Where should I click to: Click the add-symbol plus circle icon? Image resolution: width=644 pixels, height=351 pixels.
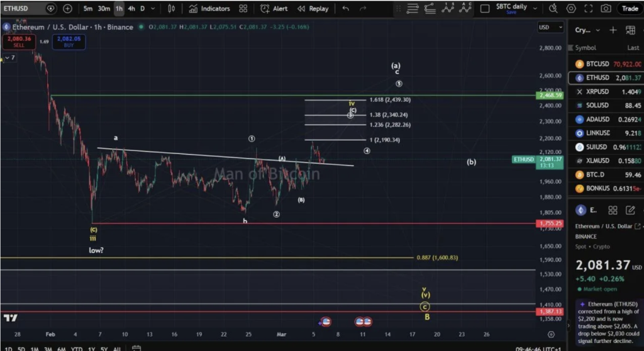click(67, 8)
